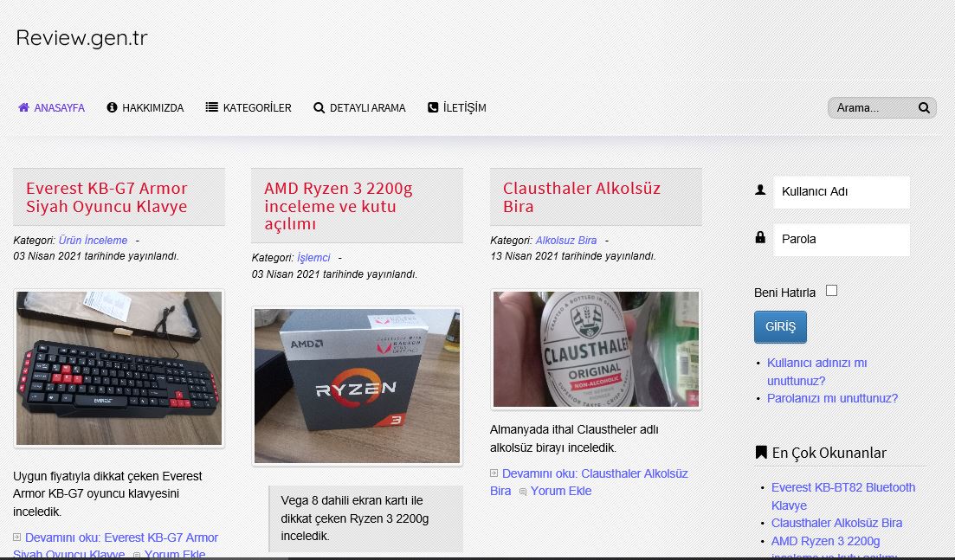The width and height of the screenshot is (955, 560).
Task: Open the Parolanızı mı unuttunuz link
Action: (832, 398)
